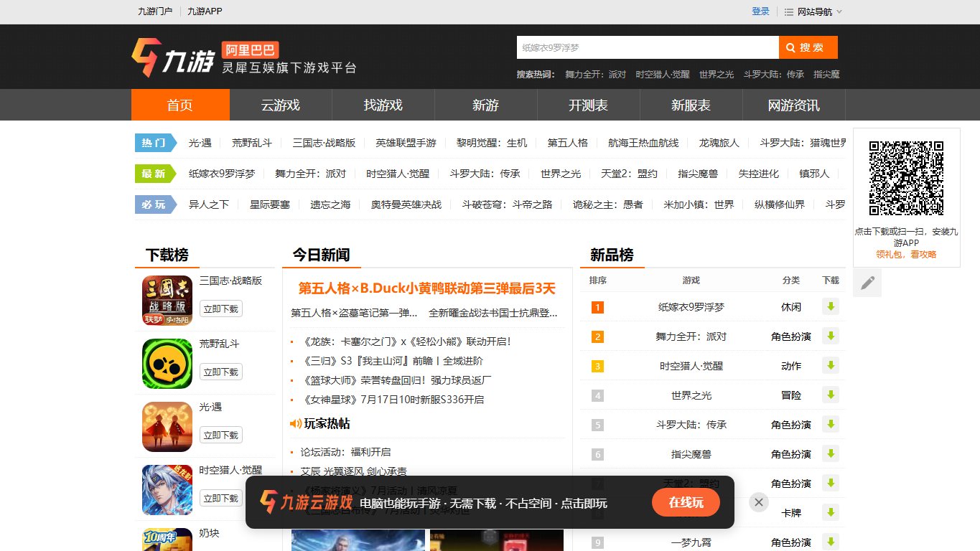Open the 奶块 game icon
Screen dimensions: 980x551
pos(167,540)
